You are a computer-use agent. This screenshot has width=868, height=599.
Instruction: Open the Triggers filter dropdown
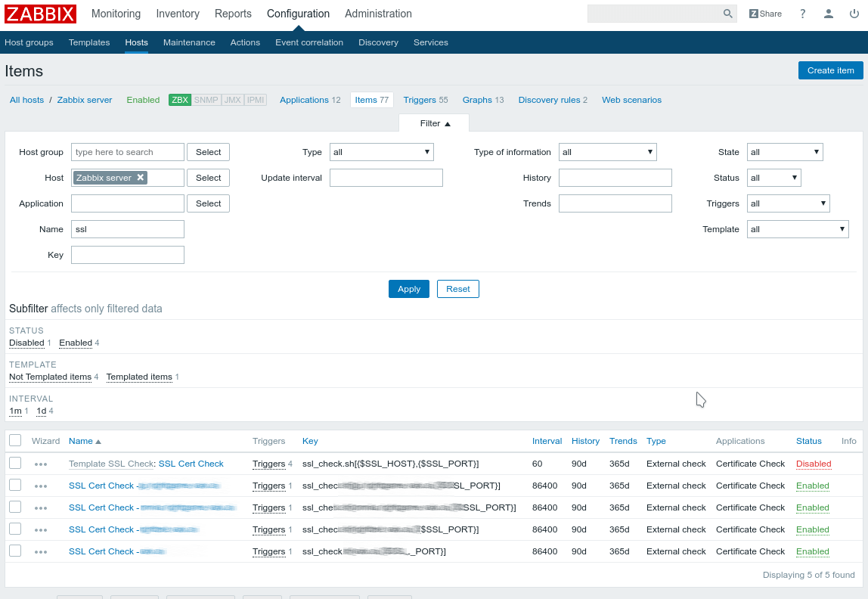[788, 203]
